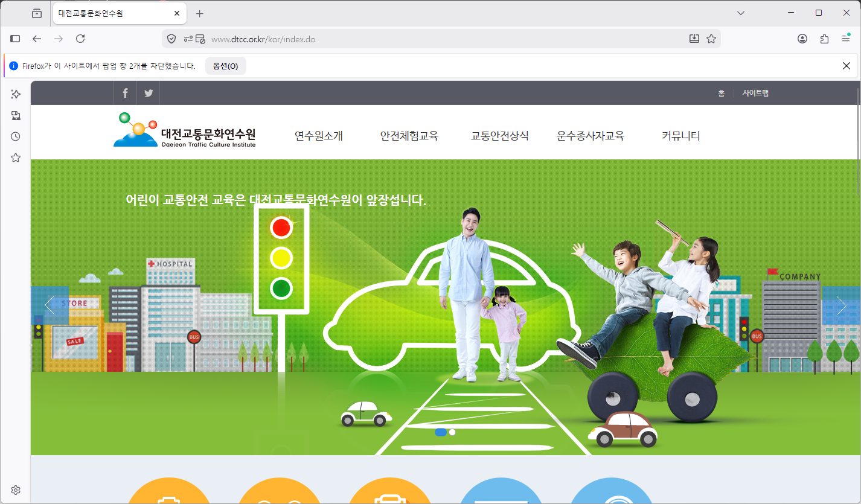Image resolution: width=861 pixels, height=504 pixels.
Task: Open the 안전체험교육 menu
Action: [409, 136]
